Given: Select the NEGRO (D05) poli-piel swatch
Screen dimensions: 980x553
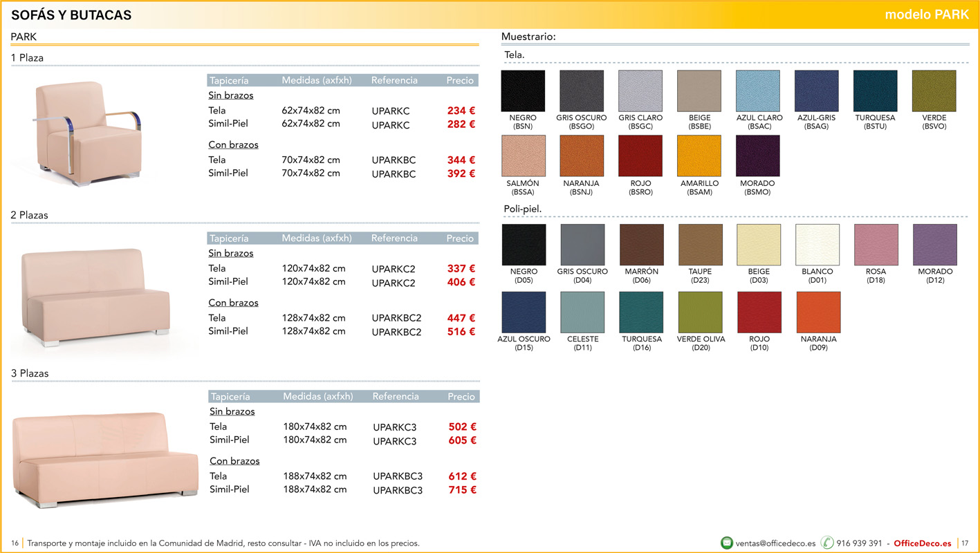Looking at the screenshot, I should pos(524,245).
